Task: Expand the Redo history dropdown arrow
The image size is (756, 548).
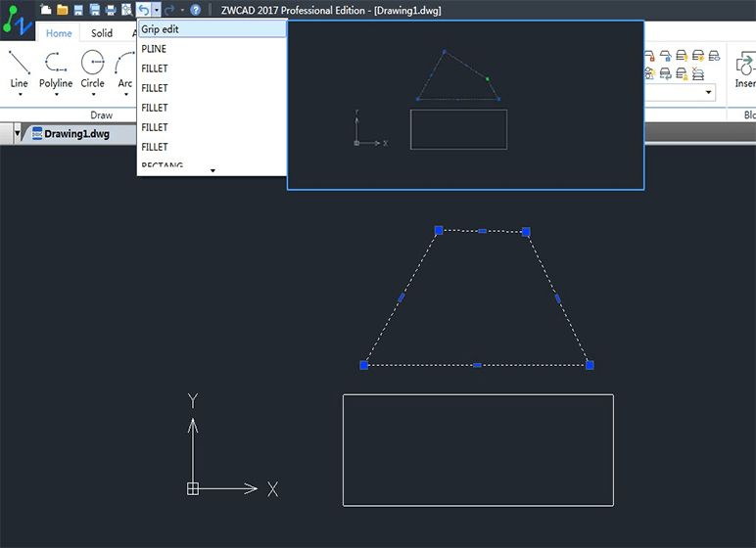Action: (182, 10)
